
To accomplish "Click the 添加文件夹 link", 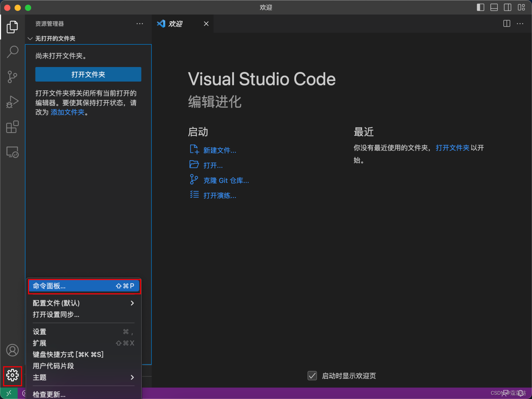I will click(68, 112).
